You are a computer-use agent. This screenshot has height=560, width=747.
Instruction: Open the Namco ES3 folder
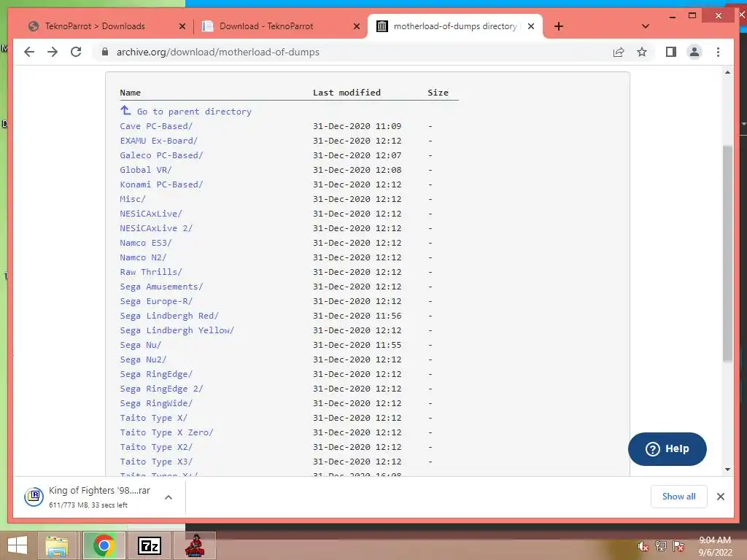pyautogui.click(x=146, y=243)
